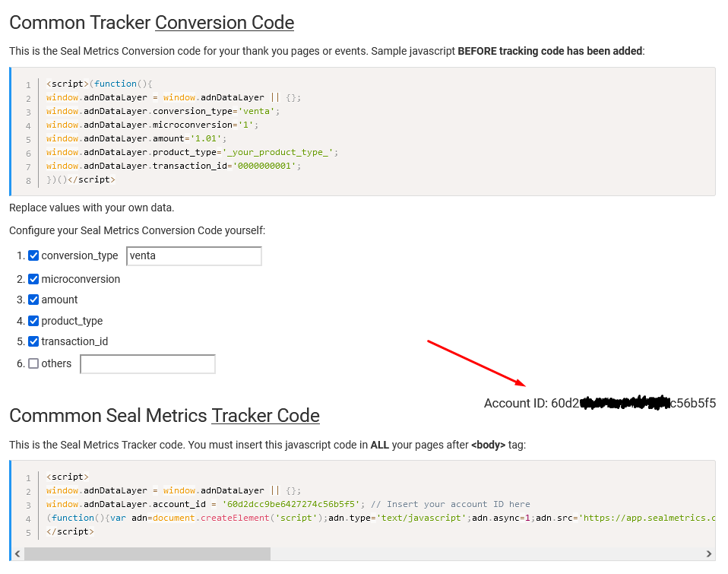Click the amount option label

[x=59, y=300]
